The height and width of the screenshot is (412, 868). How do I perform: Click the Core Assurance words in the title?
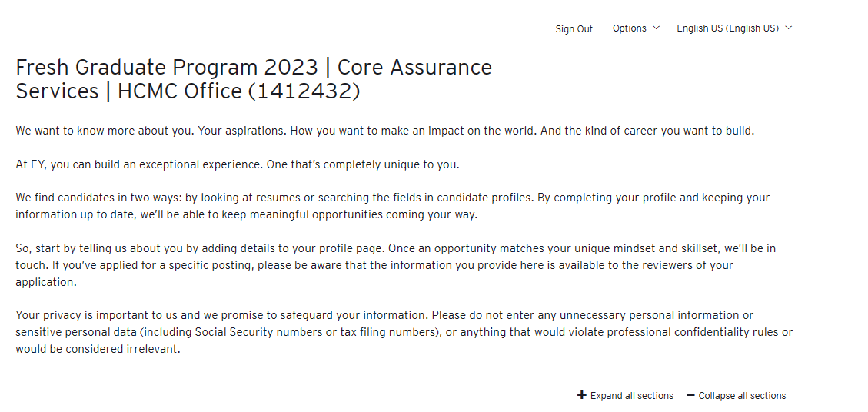[x=414, y=68]
